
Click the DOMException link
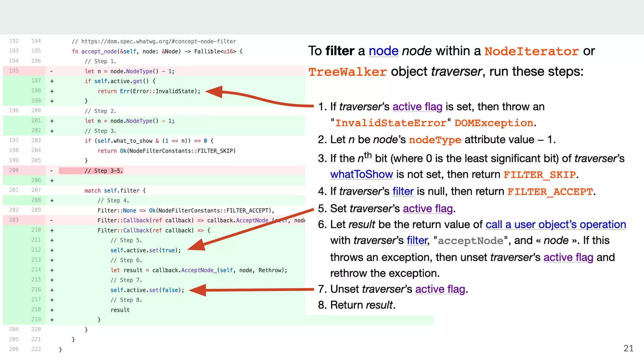[494, 123]
